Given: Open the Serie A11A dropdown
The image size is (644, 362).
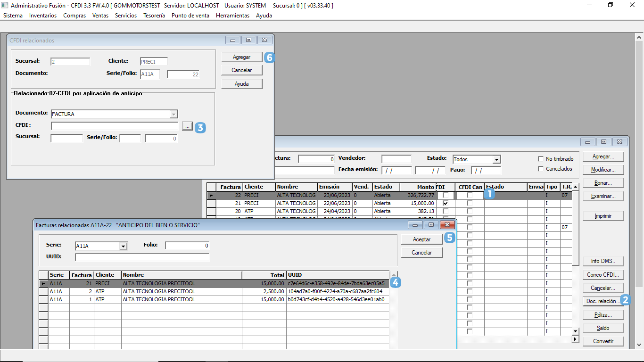Looking at the screenshot, I should point(123,246).
